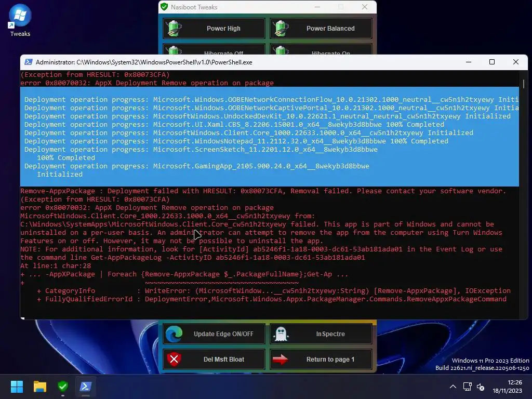Click the OOBENetworkCaptivePortal progress line
532x399 pixels.
(271, 108)
